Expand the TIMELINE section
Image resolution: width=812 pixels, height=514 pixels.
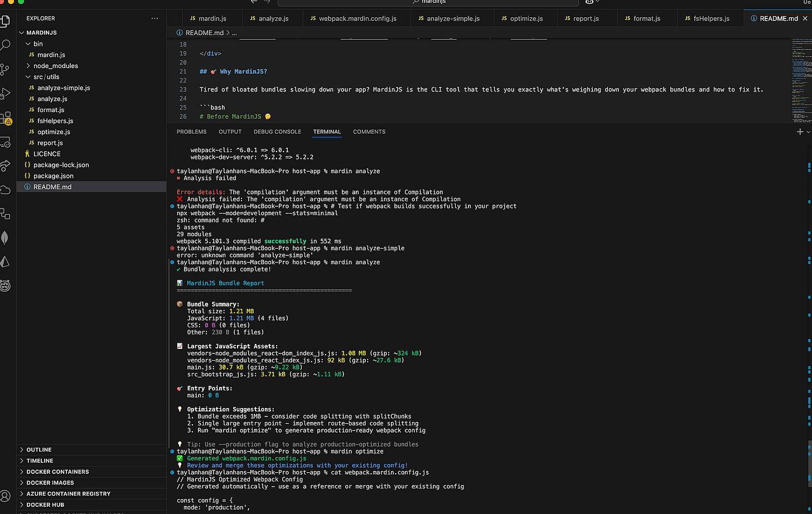92,461
